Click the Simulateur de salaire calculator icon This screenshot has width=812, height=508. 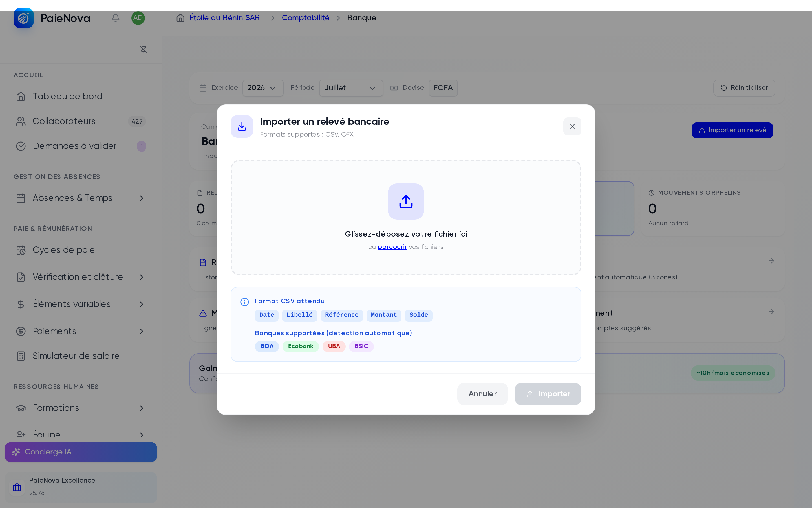click(x=21, y=356)
